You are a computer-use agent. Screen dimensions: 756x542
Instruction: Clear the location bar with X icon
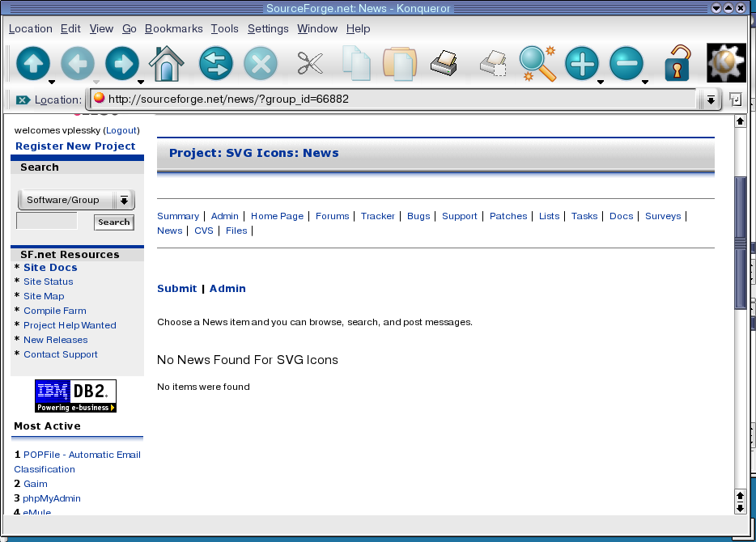coord(23,100)
